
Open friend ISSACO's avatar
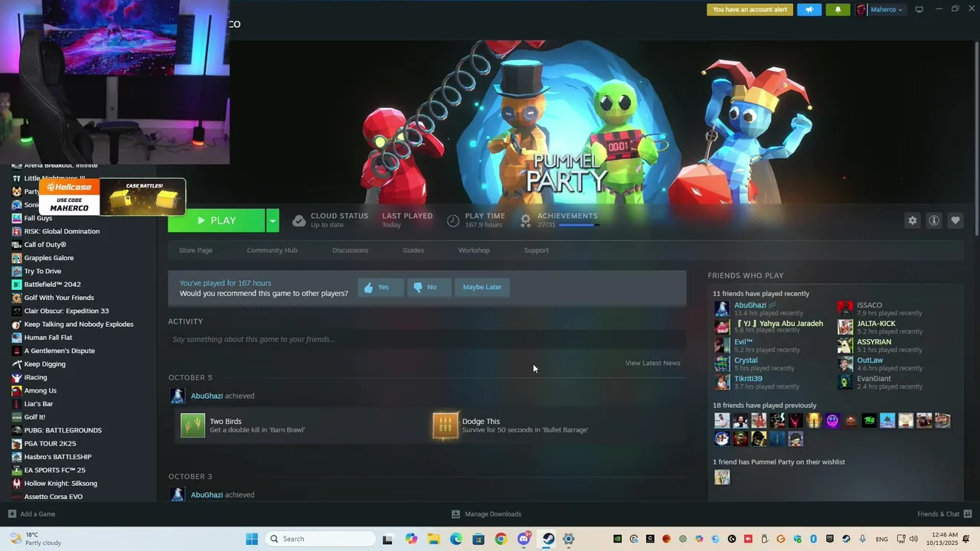[x=845, y=309]
